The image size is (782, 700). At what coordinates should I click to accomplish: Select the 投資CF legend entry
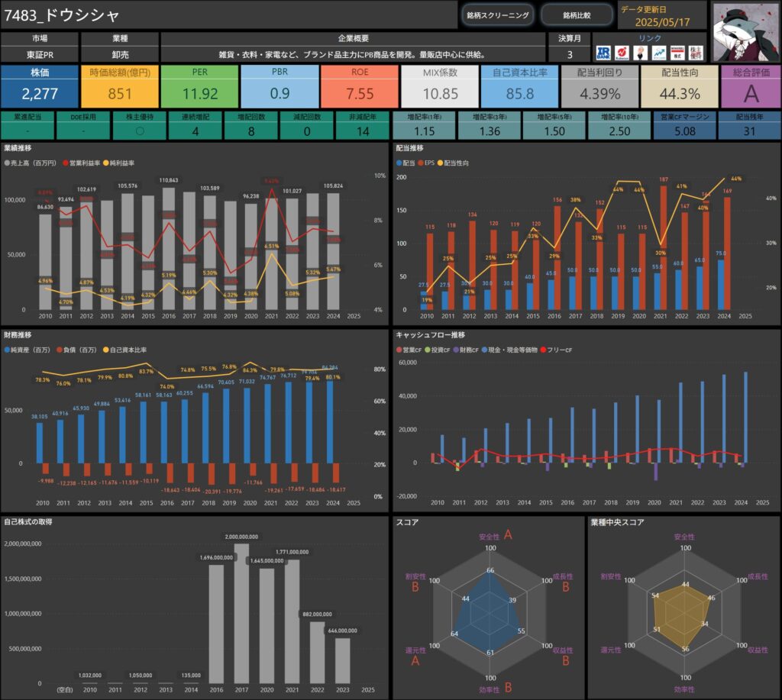pos(438,350)
